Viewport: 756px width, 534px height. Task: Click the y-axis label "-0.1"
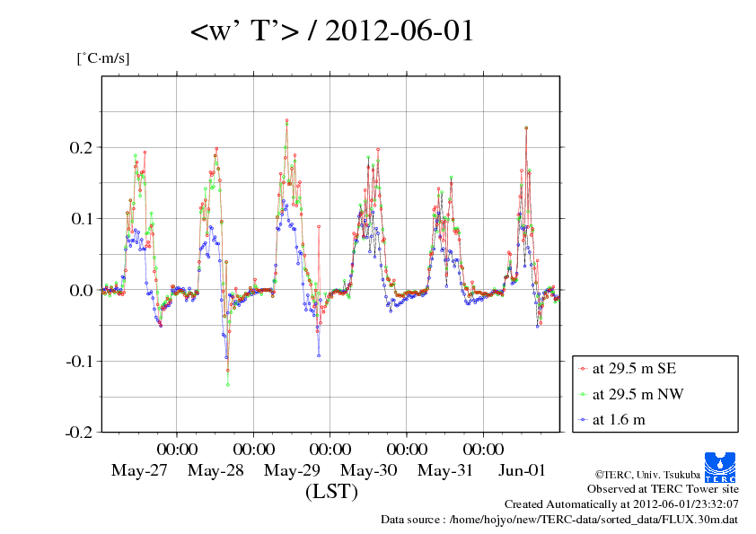click(x=79, y=362)
